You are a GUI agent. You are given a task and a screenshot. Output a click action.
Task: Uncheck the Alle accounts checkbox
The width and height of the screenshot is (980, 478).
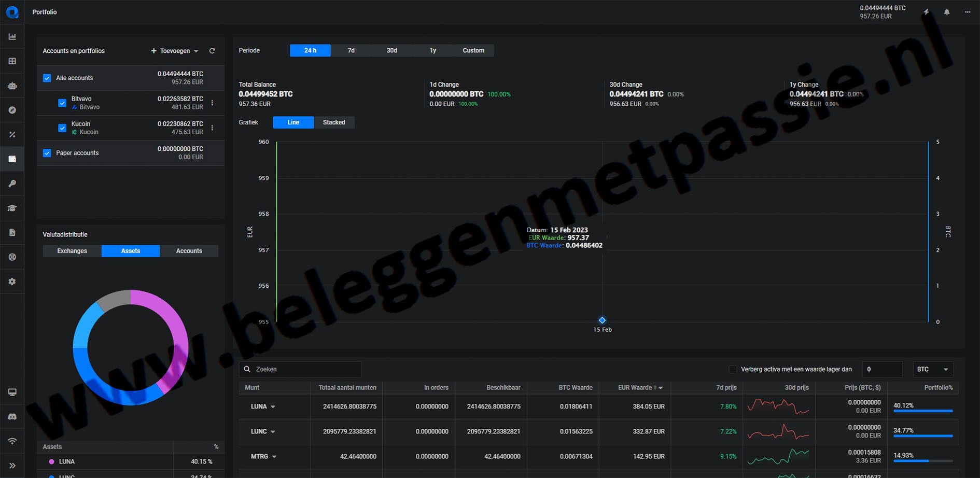click(x=47, y=78)
